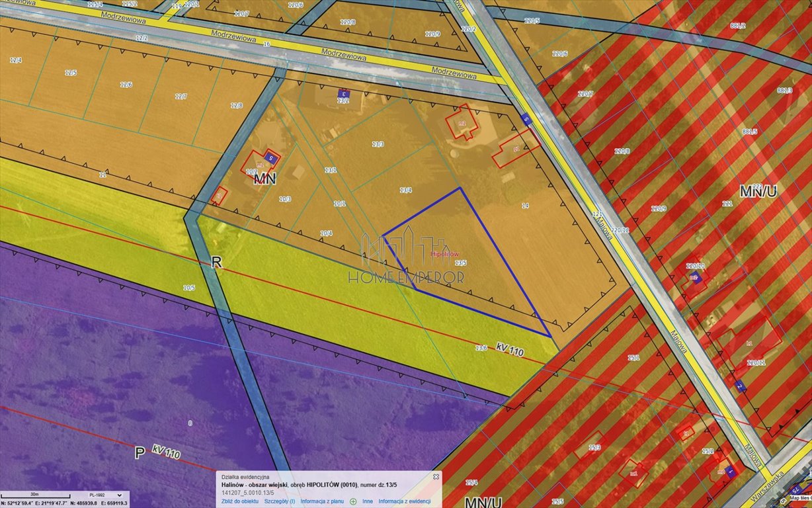Close the Działka ewidencyjna info popup
Screen dimensions: 812x508
(435, 476)
